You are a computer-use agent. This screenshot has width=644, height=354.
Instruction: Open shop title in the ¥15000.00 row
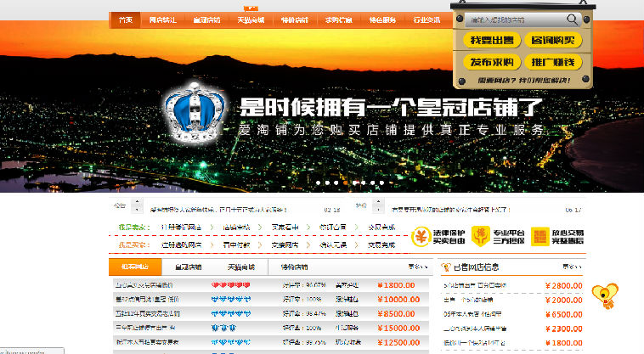145,328
